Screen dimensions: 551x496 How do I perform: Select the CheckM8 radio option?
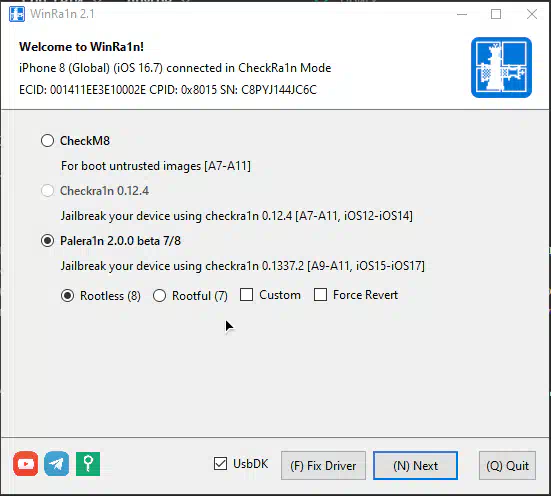tap(47, 141)
